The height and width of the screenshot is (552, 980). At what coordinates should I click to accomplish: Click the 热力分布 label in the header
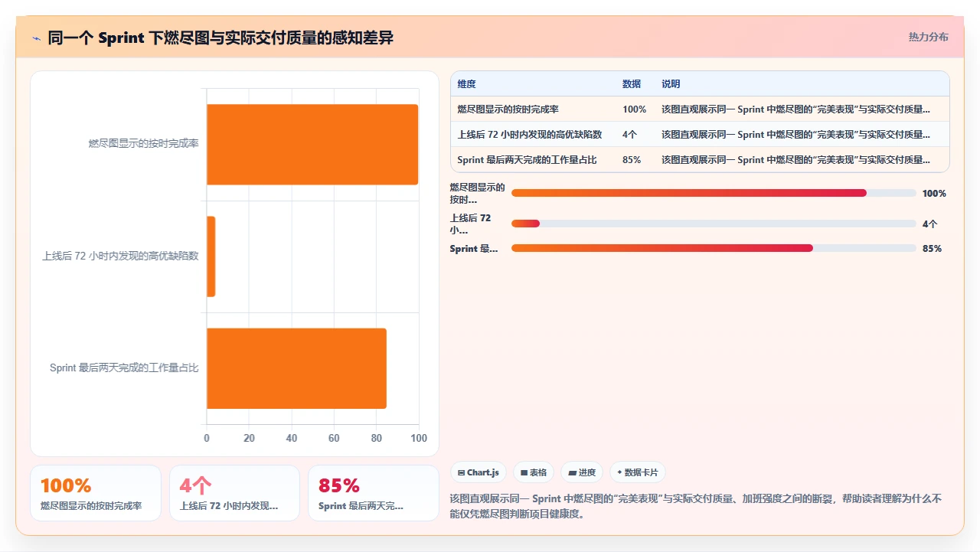pyautogui.click(x=928, y=37)
